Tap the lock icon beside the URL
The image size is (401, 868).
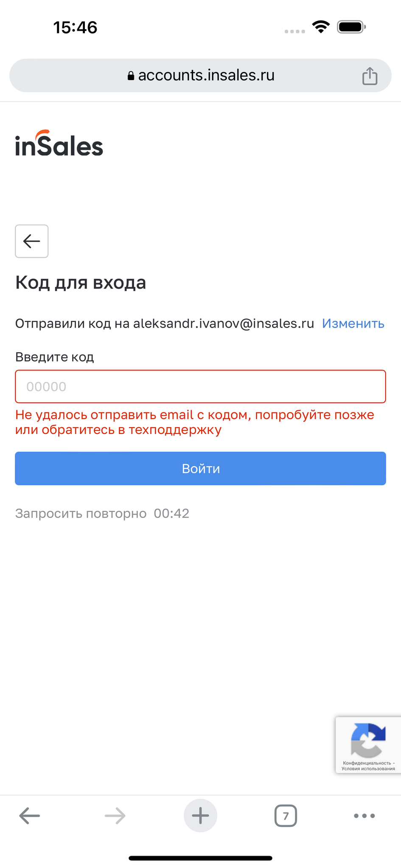131,76
